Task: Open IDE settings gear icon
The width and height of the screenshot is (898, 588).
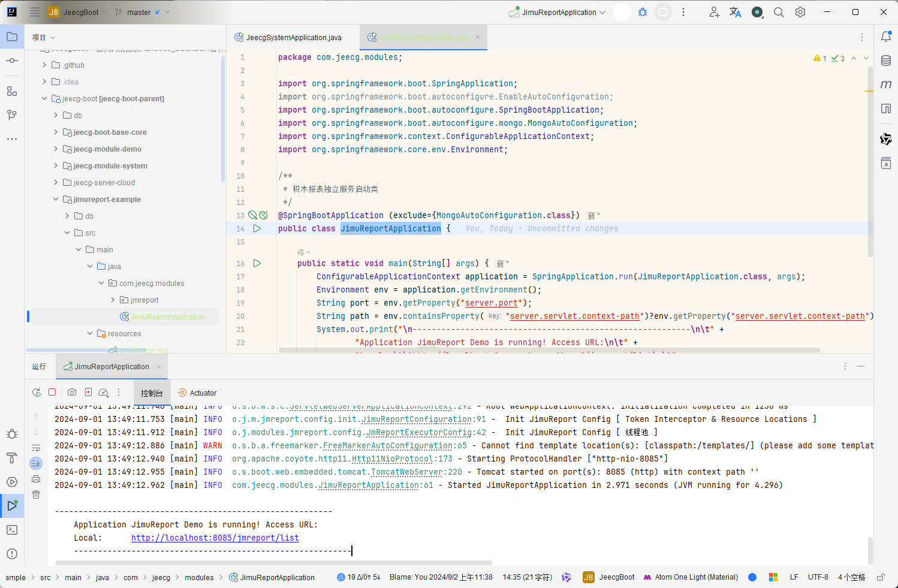Action: coord(800,12)
